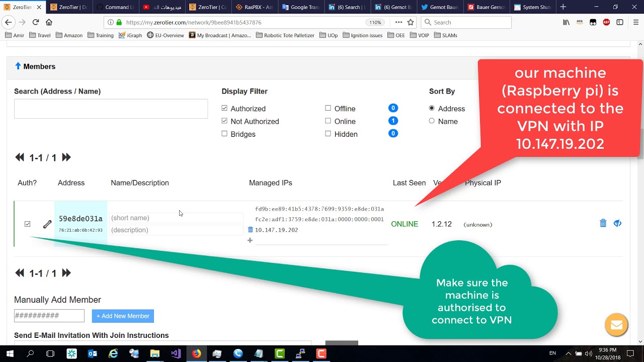Open the Travel bookmarks folder
644x362 pixels.
tap(40, 35)
